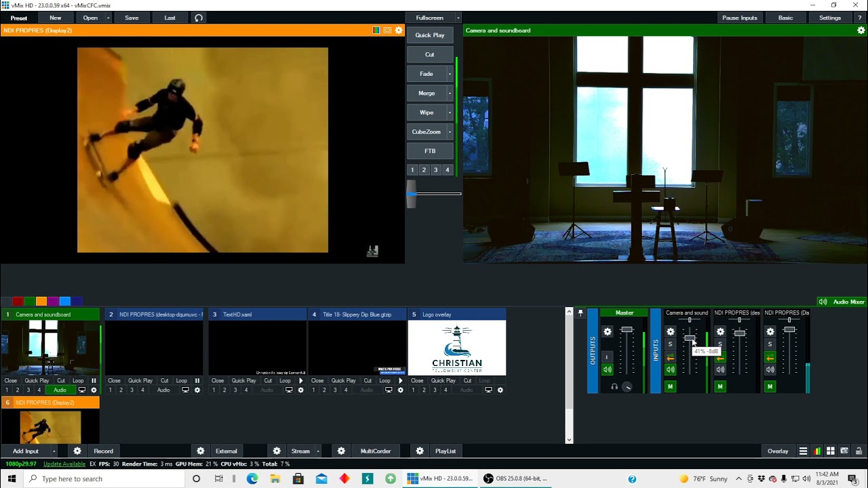Click the FTB button

click(x=430, y=151)
